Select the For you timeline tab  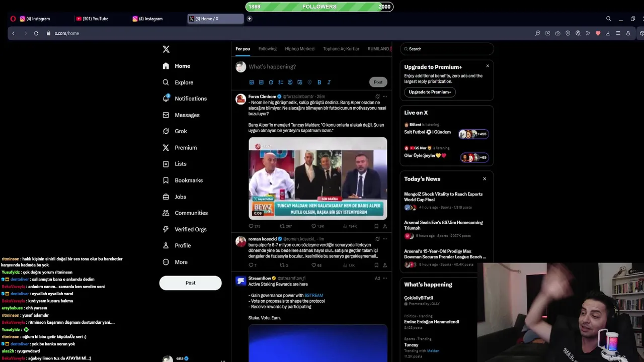(243, 49)
